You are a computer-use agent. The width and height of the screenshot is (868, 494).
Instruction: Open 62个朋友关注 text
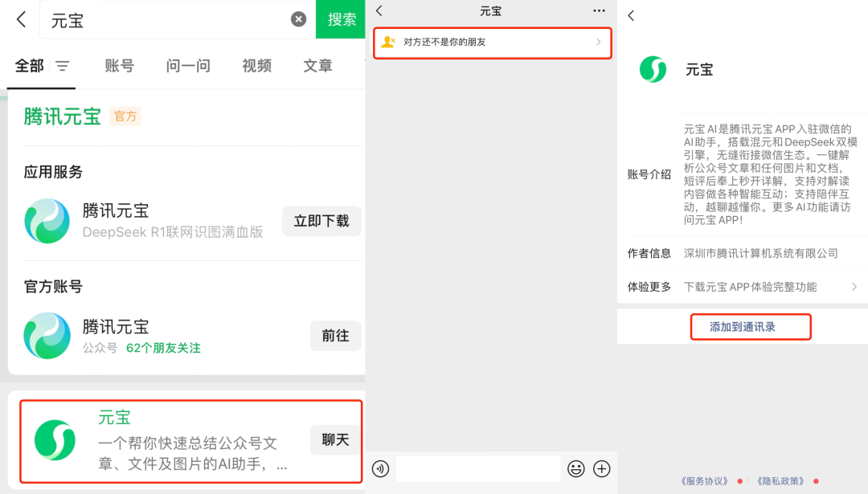tap(163, 348)
